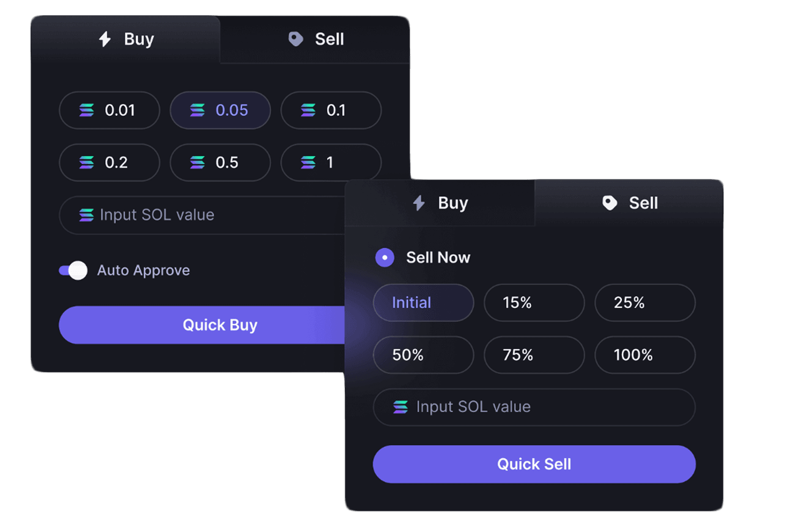
Task: Click the Solana icon on the 0.1 chip
Action: [x=308, y=110]
